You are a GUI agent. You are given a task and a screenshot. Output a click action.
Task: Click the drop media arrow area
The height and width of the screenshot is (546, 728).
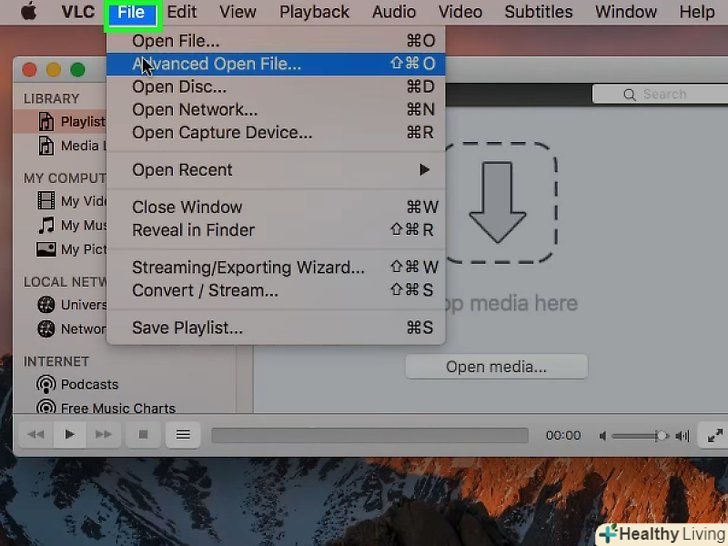click(x=500, y=202)
